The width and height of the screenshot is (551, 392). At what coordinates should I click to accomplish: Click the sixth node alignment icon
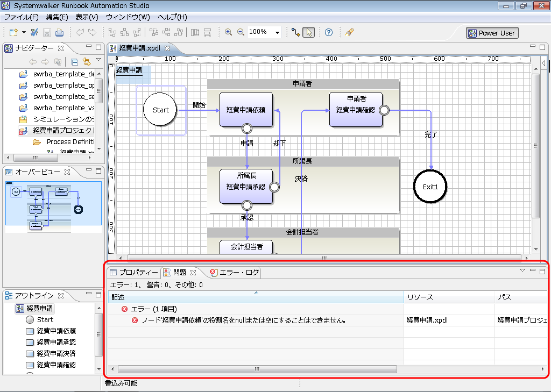(x=179, y=33)
